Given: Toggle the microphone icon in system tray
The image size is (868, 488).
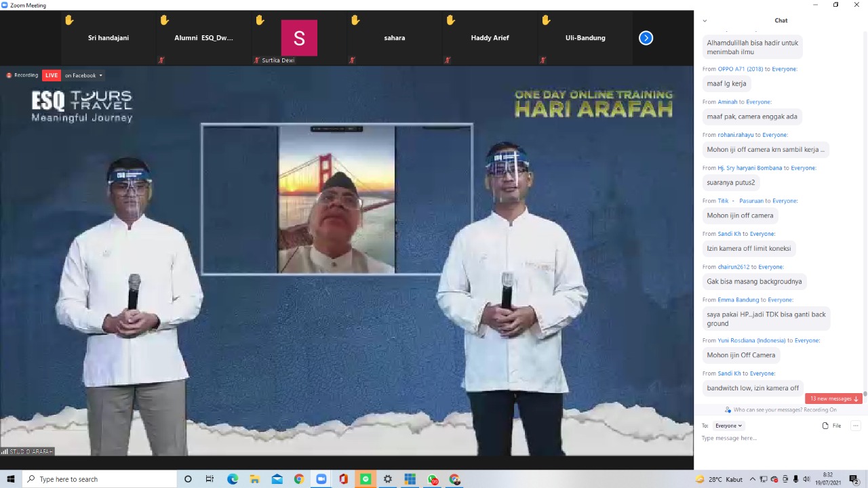Looking at the screenshot, I should coord(795,479).
